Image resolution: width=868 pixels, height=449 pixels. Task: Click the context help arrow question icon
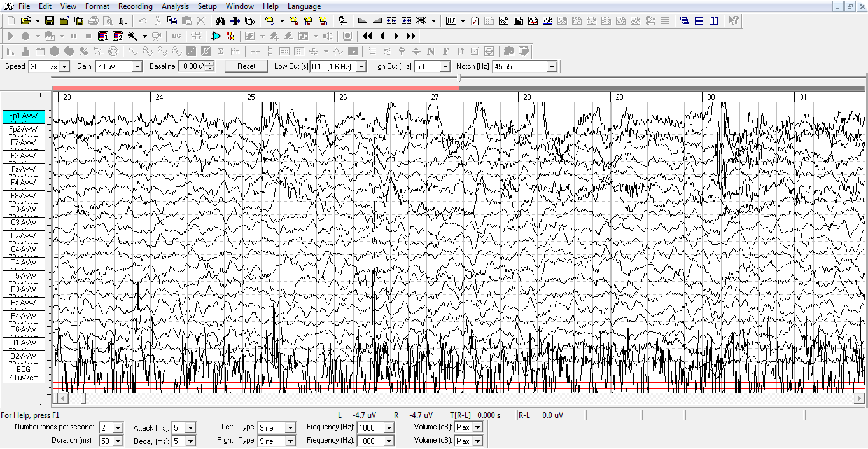click(734, 20)
